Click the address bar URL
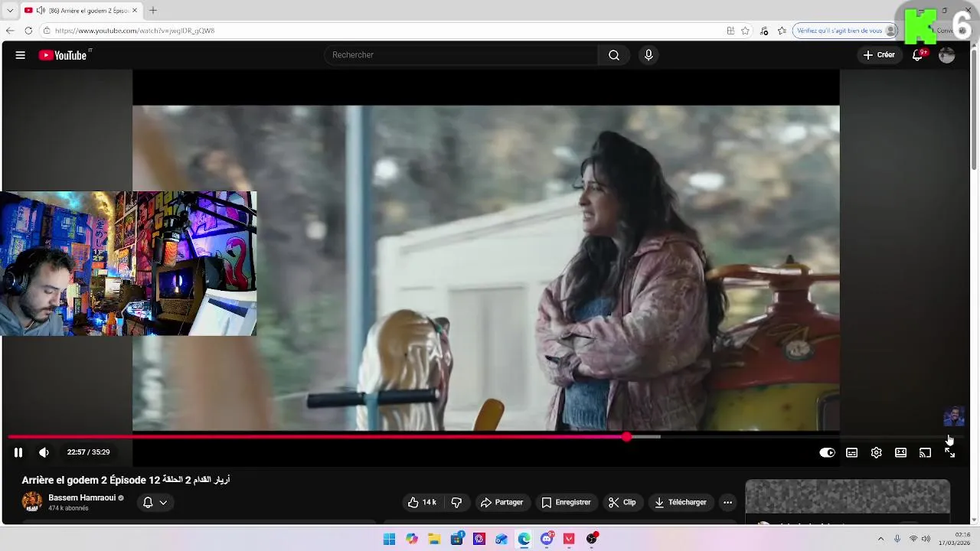980x551 pixels. [135, 31]
